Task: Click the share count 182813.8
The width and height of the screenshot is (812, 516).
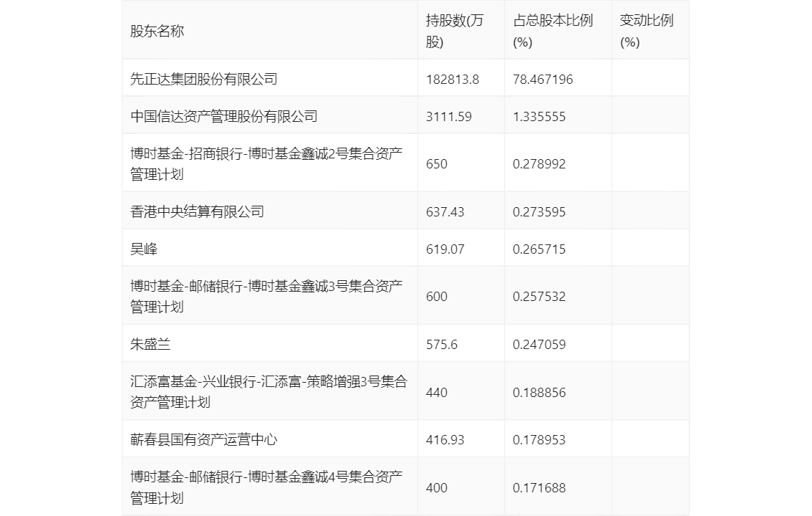Action: tap(453, 80)
